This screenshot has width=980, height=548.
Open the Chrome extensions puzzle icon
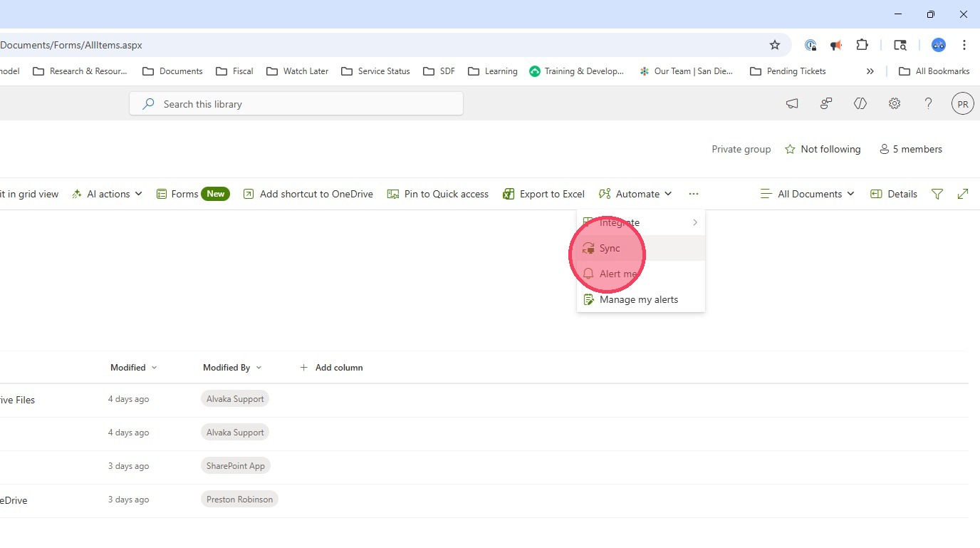862,45
